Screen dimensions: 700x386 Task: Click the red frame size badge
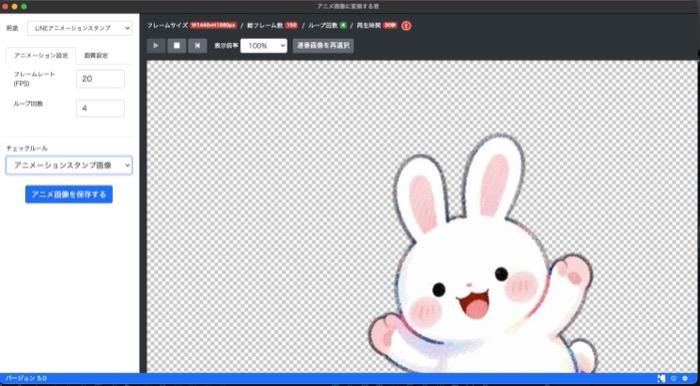213,25
